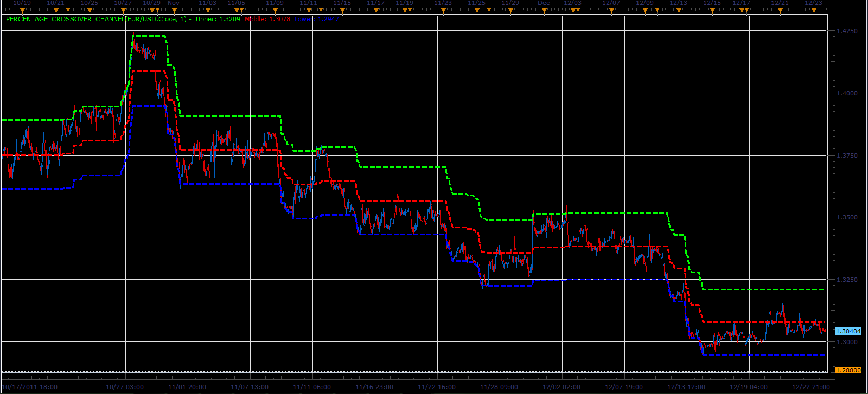Image resolution: width=868 pixels, height=394 pixels.
Task: Click the orange session marker under Dec
Action: pos(544,11)
